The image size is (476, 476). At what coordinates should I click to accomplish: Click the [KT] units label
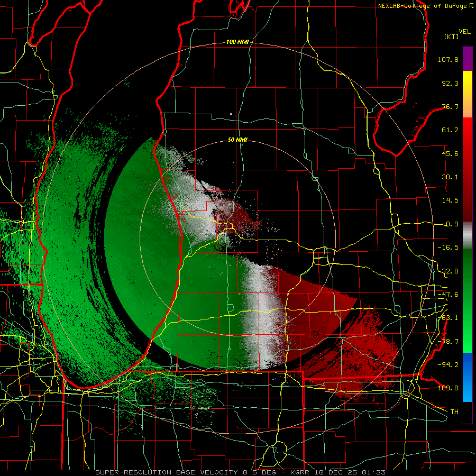click(x=451, y=36)
